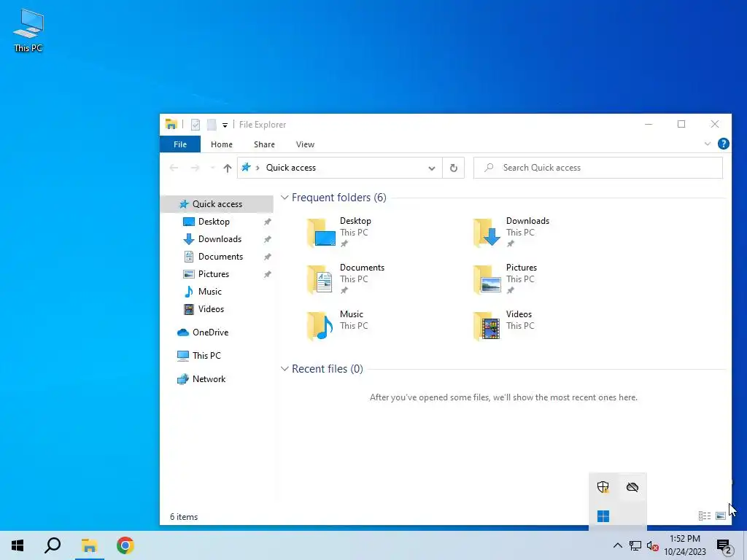
Task: Select OneDrive in the navigation pane
Action: [x=210, y=332]
